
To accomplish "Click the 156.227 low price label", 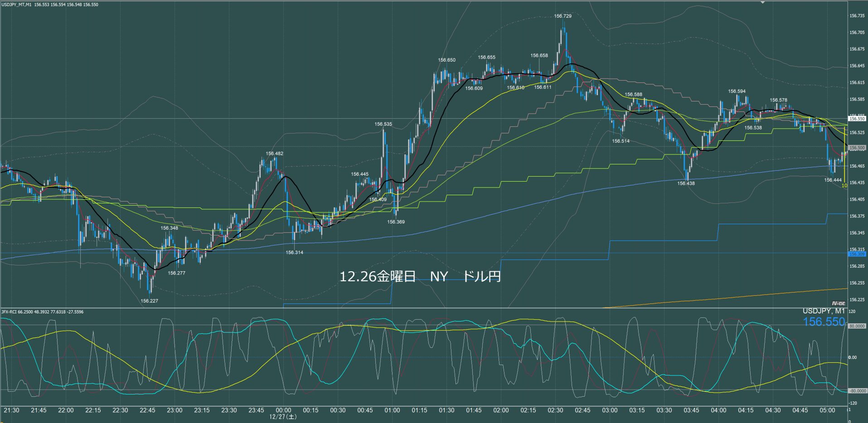I will point(149,301).
